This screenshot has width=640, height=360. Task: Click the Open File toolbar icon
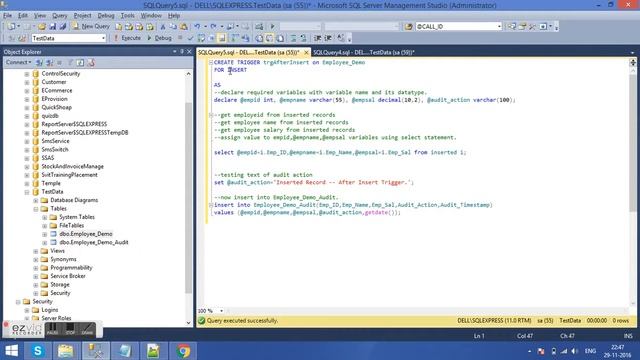click(42, 27)
